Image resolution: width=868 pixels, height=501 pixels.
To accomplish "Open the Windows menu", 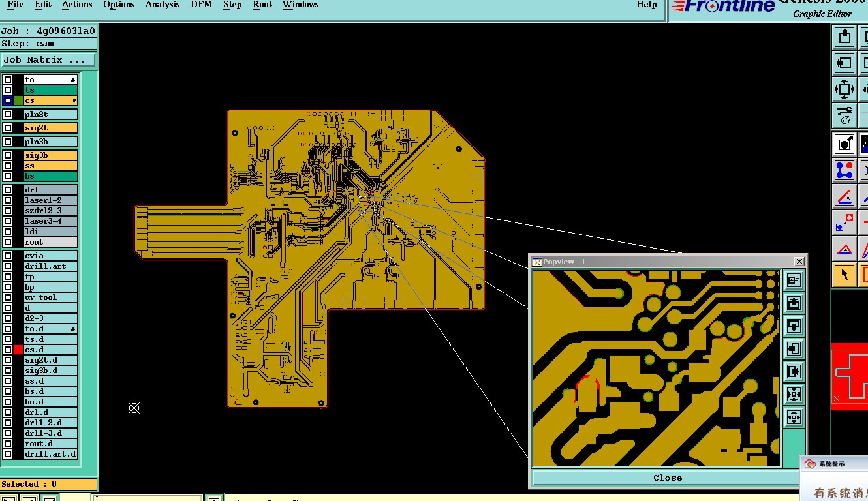I will point(300,5).
